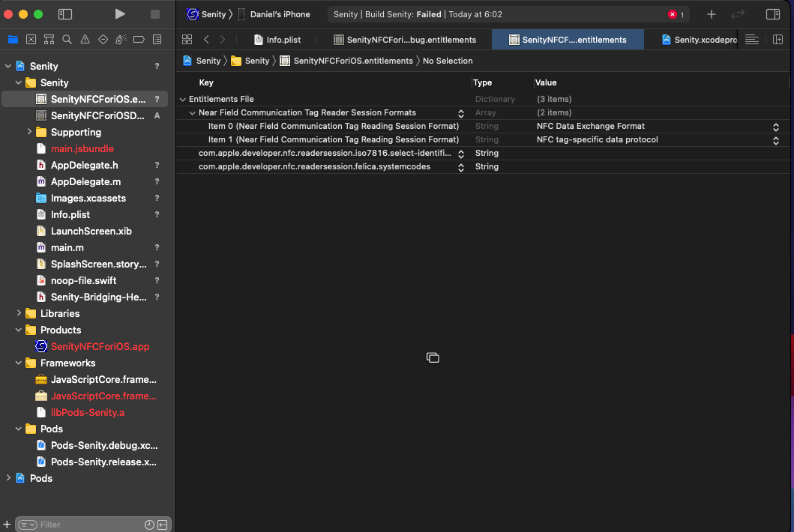Open the Find navigator magnifier icon
The height and width of the screenshot is (532, 794).
coord(67,40)
